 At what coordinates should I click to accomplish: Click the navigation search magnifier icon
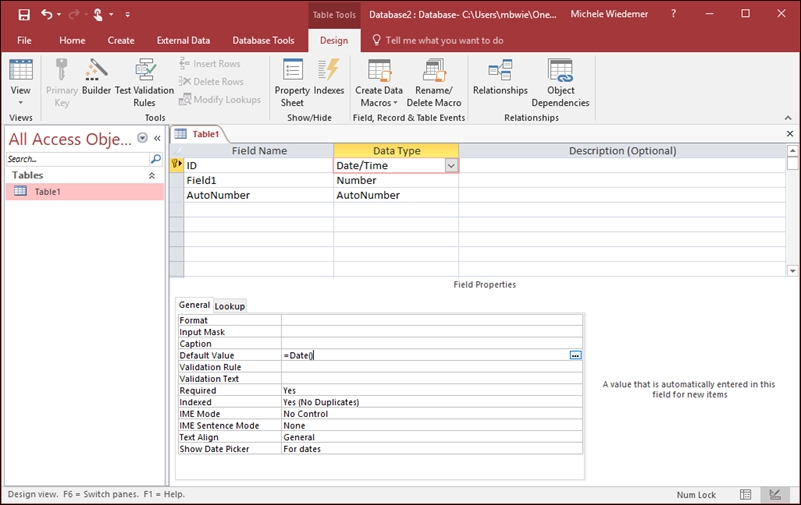[x=156, y=159]
